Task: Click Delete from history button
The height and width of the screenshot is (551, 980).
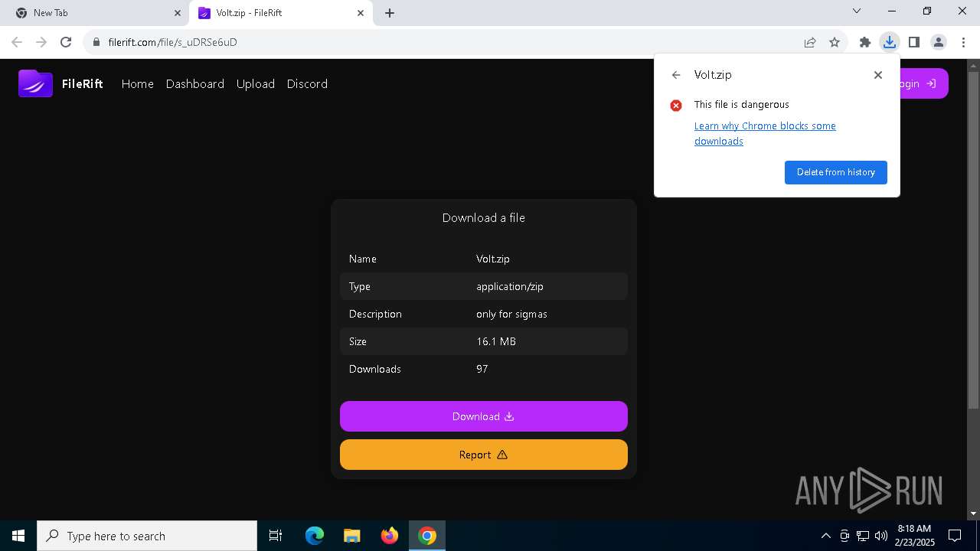Action: pos(836,172)
